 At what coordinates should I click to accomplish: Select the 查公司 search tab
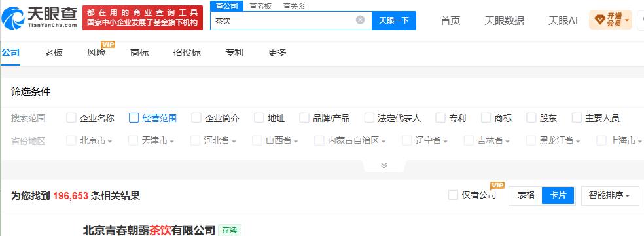coord(226,6)
